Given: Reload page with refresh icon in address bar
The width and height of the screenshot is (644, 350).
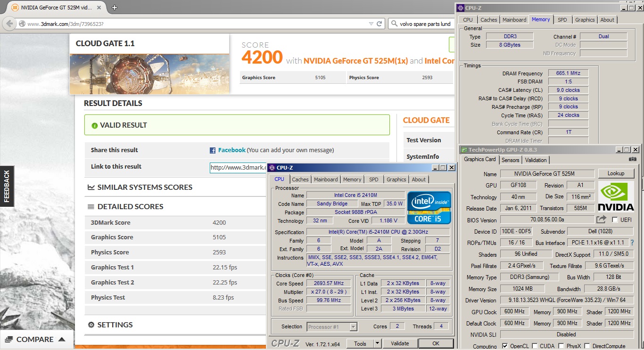Looking at the screenshot, I should coord(380,24).
